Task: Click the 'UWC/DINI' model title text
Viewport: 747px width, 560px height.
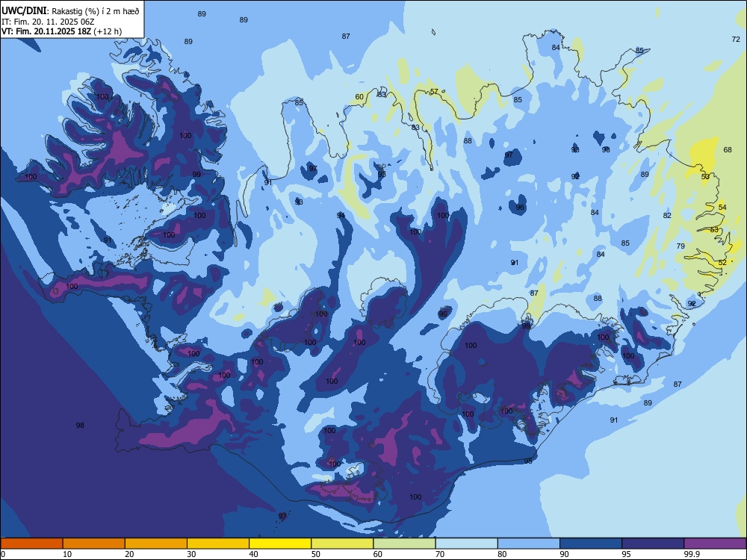Action: click(x=24, y=11)
